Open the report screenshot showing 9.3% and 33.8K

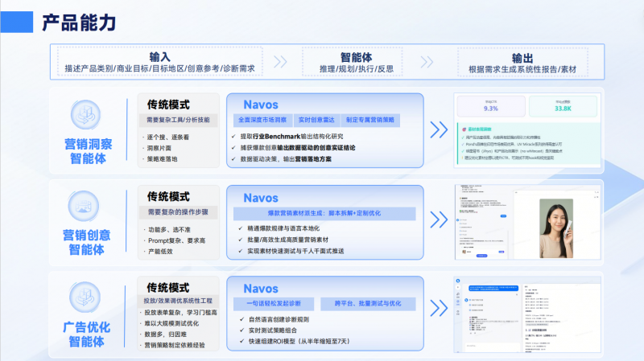[x=526, y=130]
